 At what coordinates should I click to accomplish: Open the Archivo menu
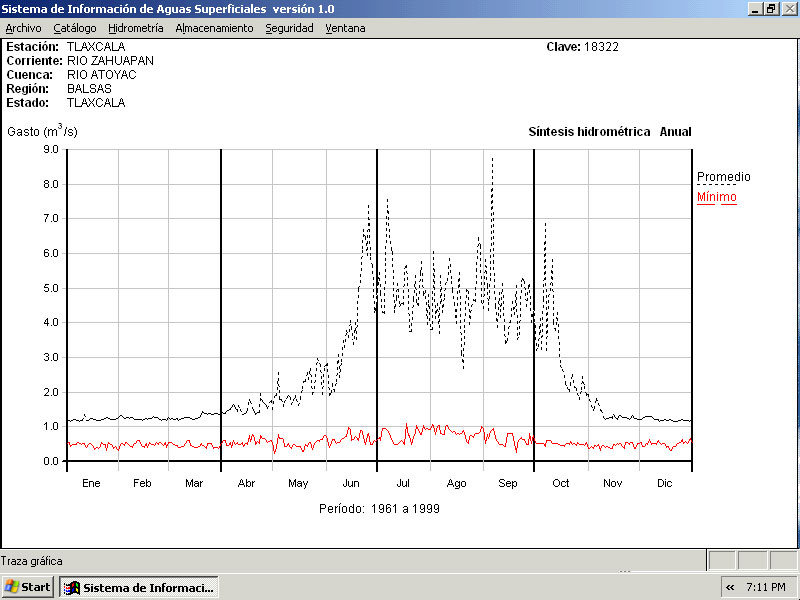coord(24,28)
